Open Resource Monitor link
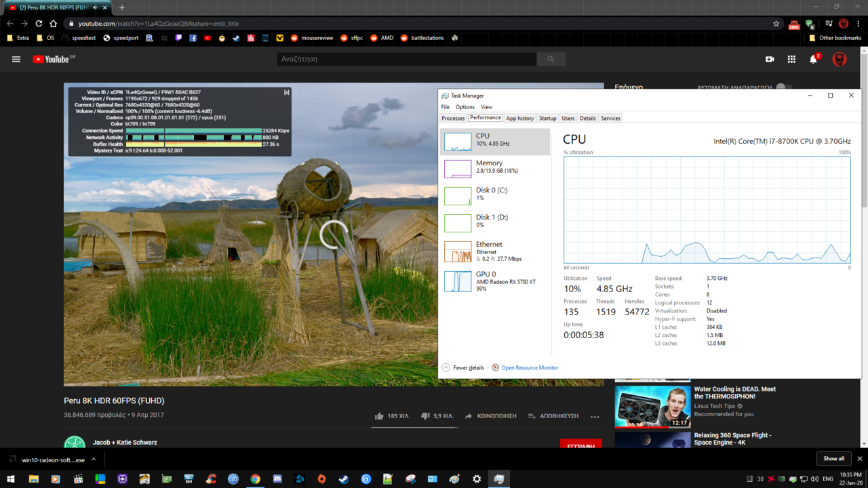 (x=525, y=367)
